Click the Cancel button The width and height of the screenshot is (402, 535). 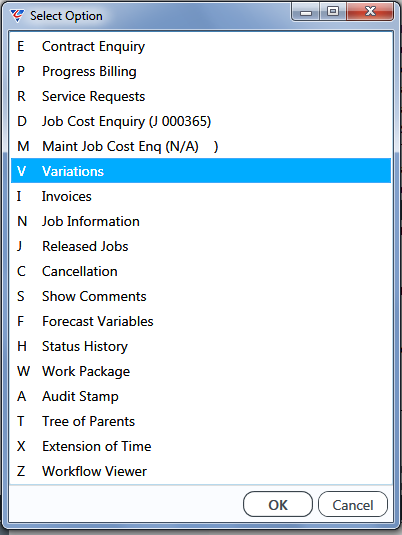pos(353,505)
